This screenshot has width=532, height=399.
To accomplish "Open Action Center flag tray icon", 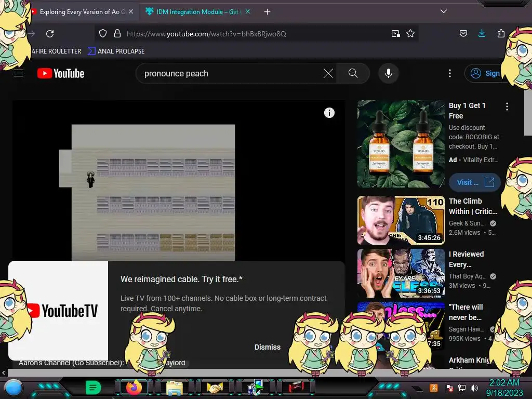I will click(449, 388).
